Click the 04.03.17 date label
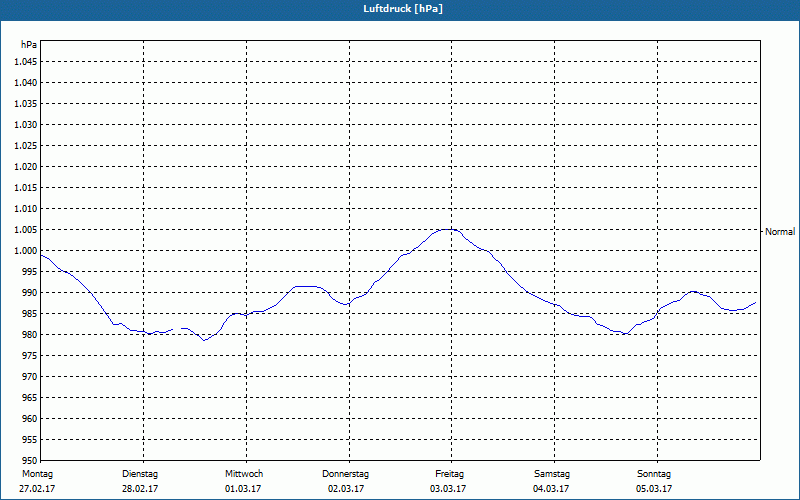The image size is (800, 500). click(x=551, y=489)
